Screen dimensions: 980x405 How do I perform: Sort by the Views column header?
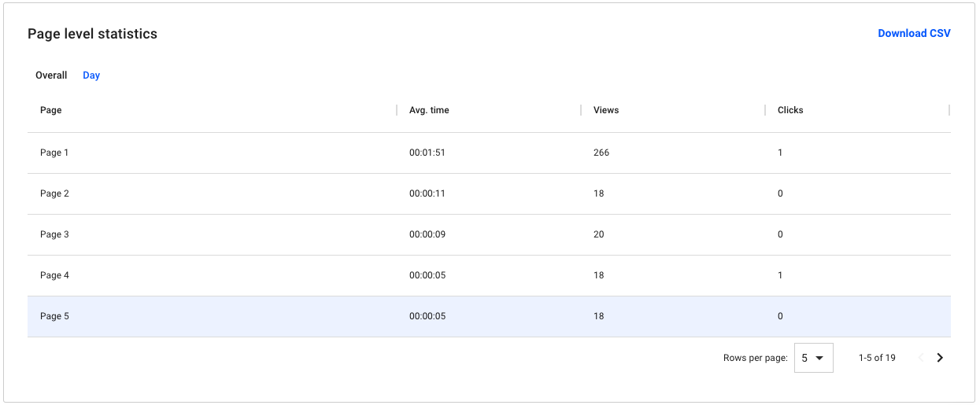point(606,110)
